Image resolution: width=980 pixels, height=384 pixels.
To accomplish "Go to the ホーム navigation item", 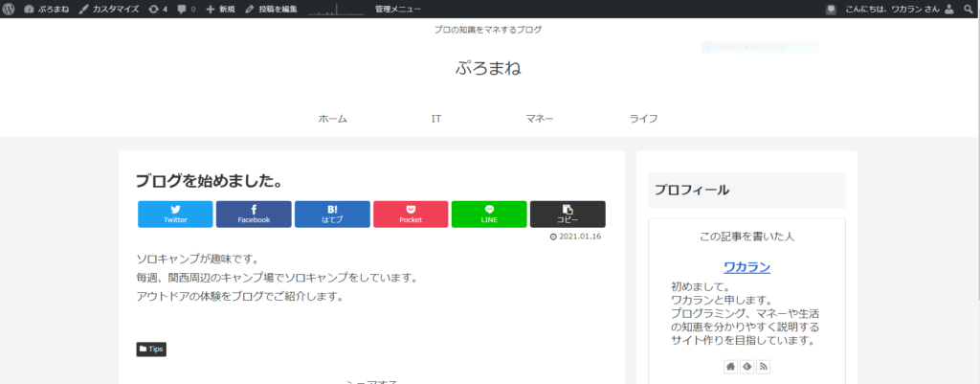I will point(332,118).
